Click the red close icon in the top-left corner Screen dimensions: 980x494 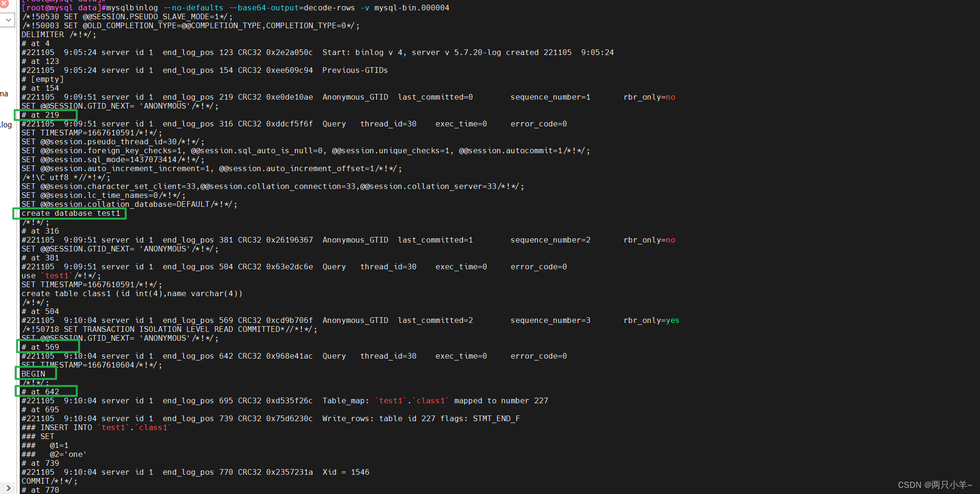(x=4, y=4)
